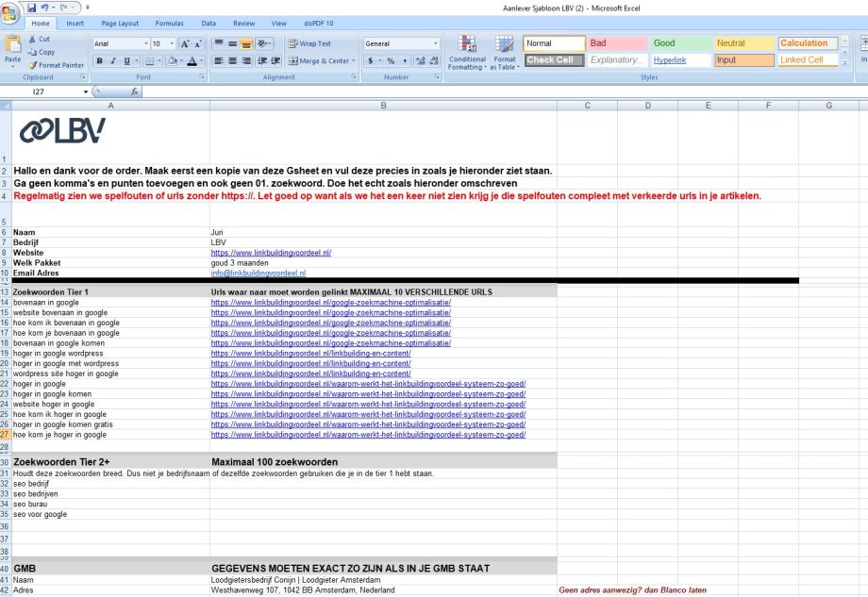Apply the Neutral cell style

[744, 43]
